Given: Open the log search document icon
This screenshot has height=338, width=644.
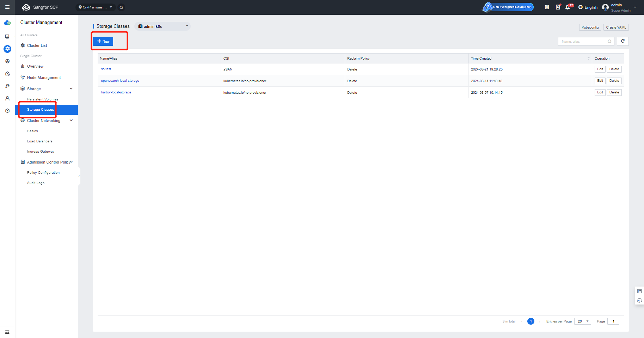Looking at the screenshot, I should pos(558,7).
